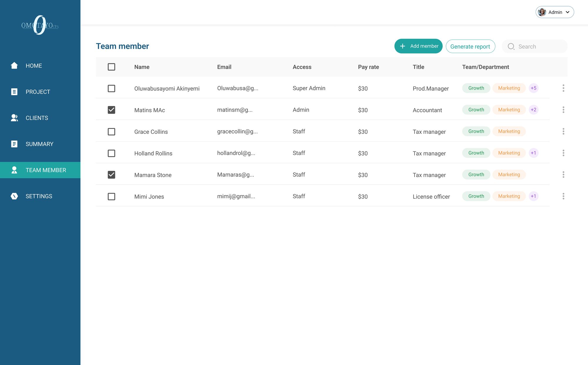Viewport: 588px width, 365px height.
Task: Expand the +2 teams badge for Matins MAc
Action: click(533, 110)
